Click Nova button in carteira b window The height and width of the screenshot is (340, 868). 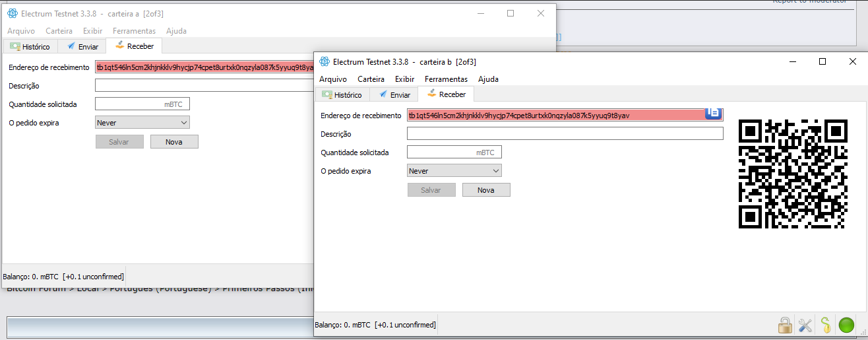[486, 190]
